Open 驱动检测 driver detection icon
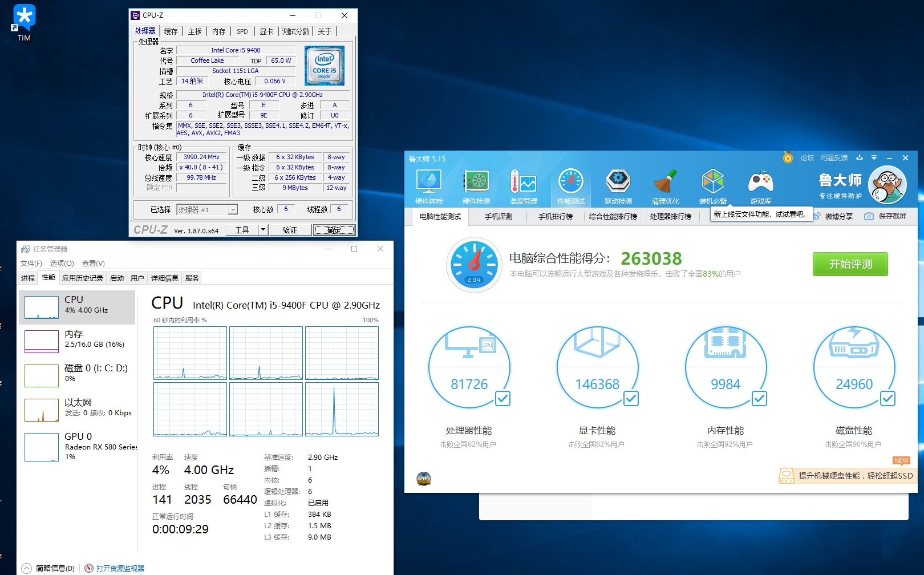 coord(618,187)
